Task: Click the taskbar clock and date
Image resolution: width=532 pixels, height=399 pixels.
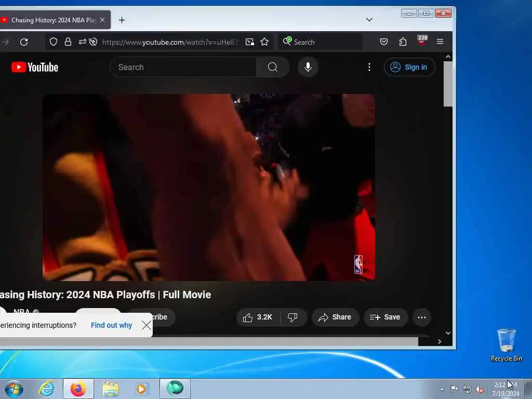Action: (x=506, y=389)
